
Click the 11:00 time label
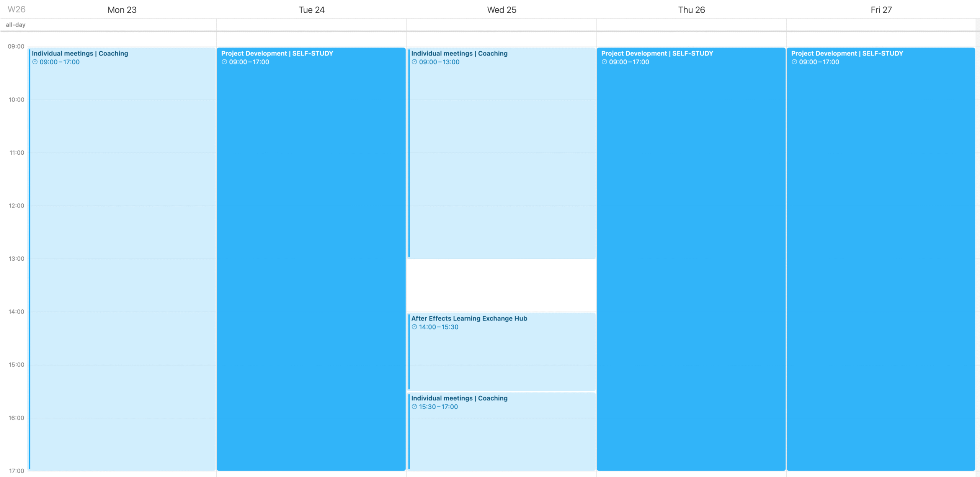click(17, 153)
